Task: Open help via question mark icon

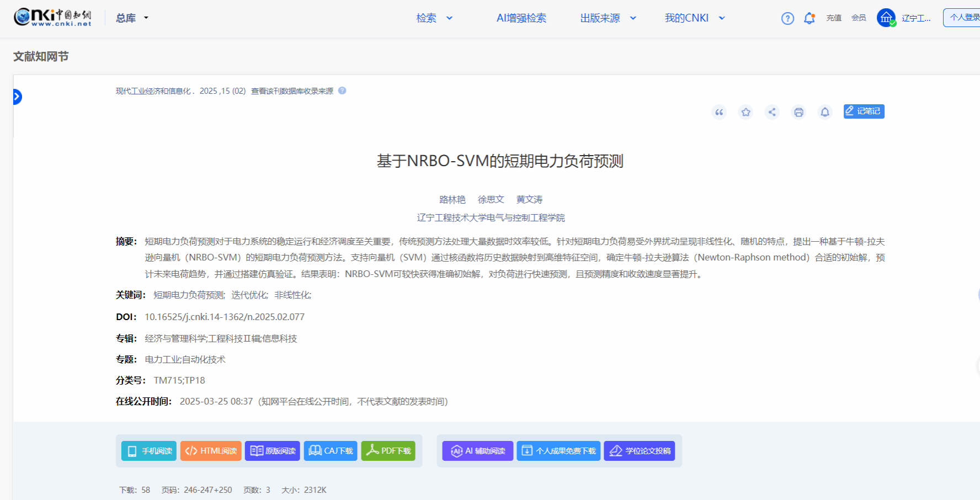Action: point(787,18)
